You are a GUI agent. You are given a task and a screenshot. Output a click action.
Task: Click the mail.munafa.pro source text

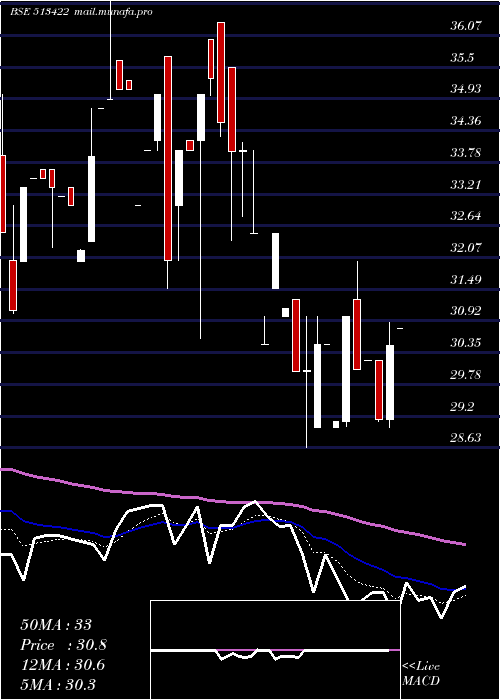[112, 12]
